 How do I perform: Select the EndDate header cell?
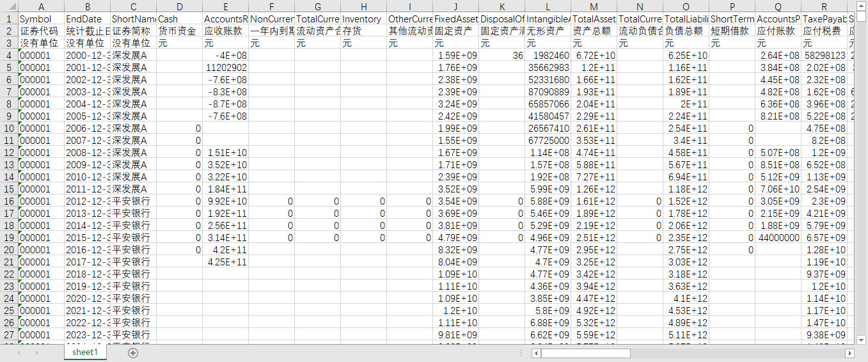87,19
